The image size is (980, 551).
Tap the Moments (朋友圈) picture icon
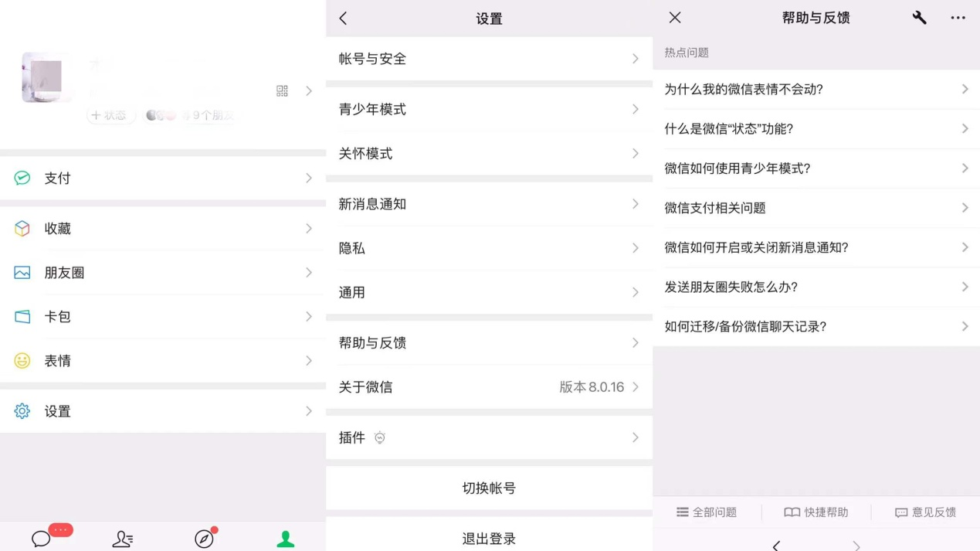click(22, 273)
